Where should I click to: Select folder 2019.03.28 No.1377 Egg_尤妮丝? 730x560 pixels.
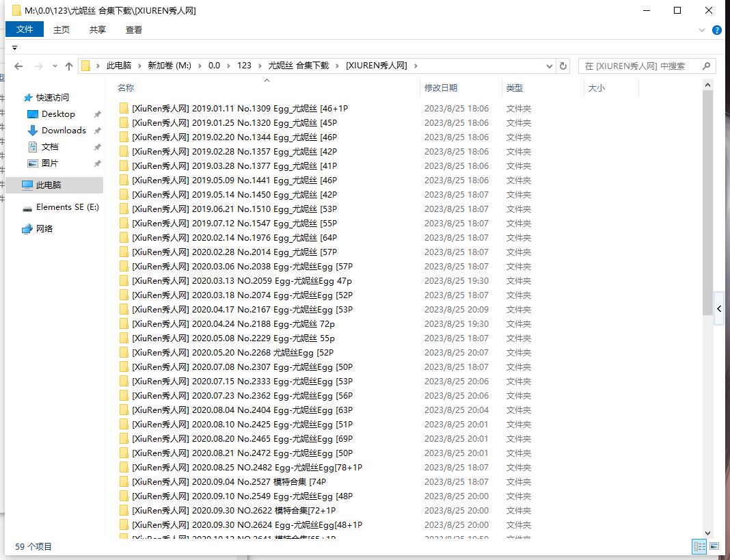[234, 166]
